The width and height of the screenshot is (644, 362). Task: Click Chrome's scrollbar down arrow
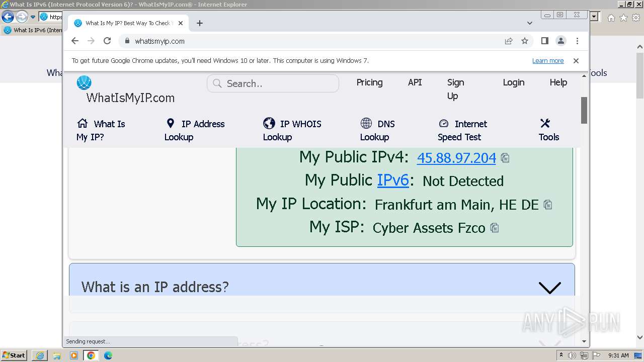(x=584, y=341)
